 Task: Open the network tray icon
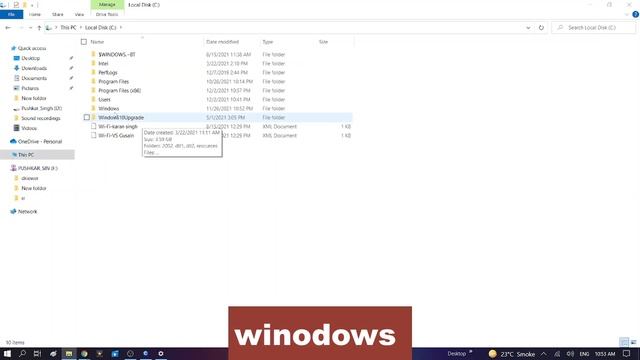[557, 354]
